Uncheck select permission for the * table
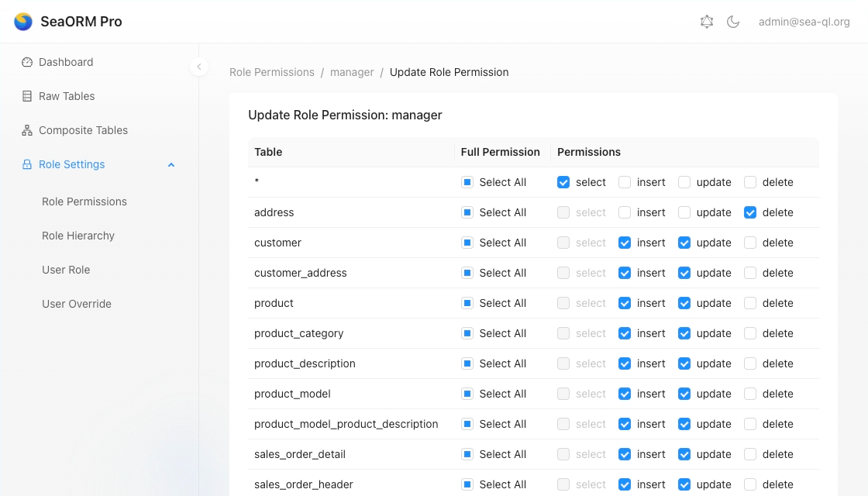Viewport: 868px width, 496px height. coord(563,182)
